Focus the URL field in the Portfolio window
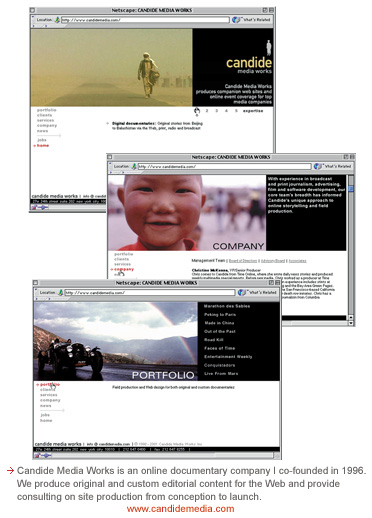 (150, 293)
